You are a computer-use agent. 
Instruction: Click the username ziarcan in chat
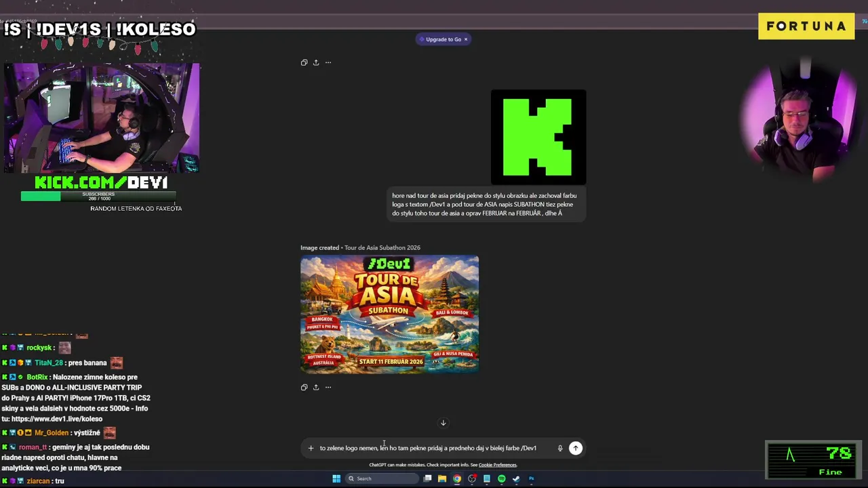tap(38, 481)
